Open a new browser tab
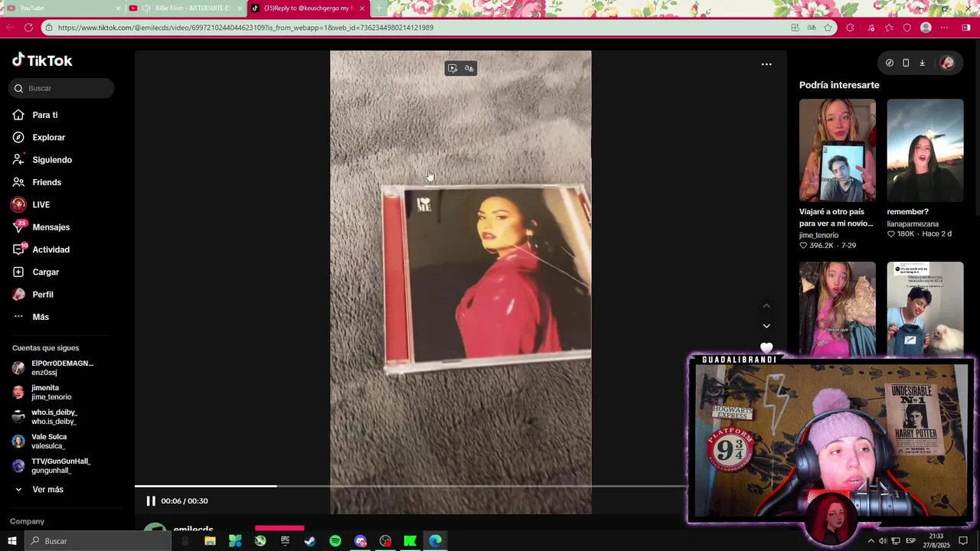 (x=378, y=8)
